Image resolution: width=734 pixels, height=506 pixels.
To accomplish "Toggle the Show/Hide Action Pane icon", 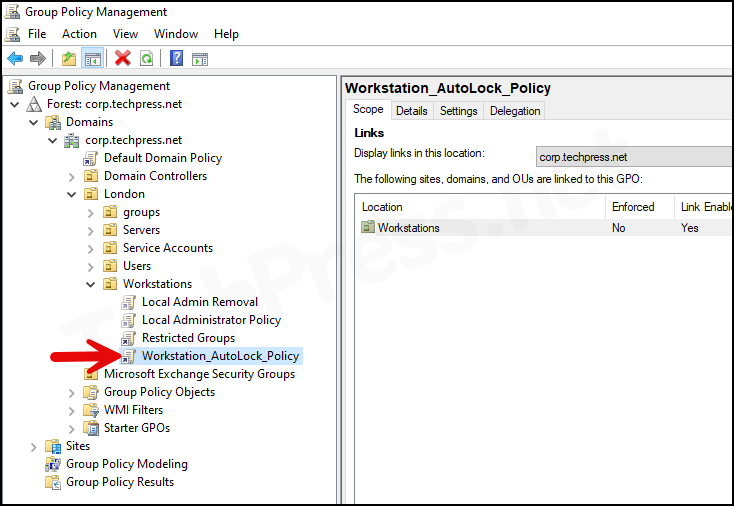I will coord(200,59).
